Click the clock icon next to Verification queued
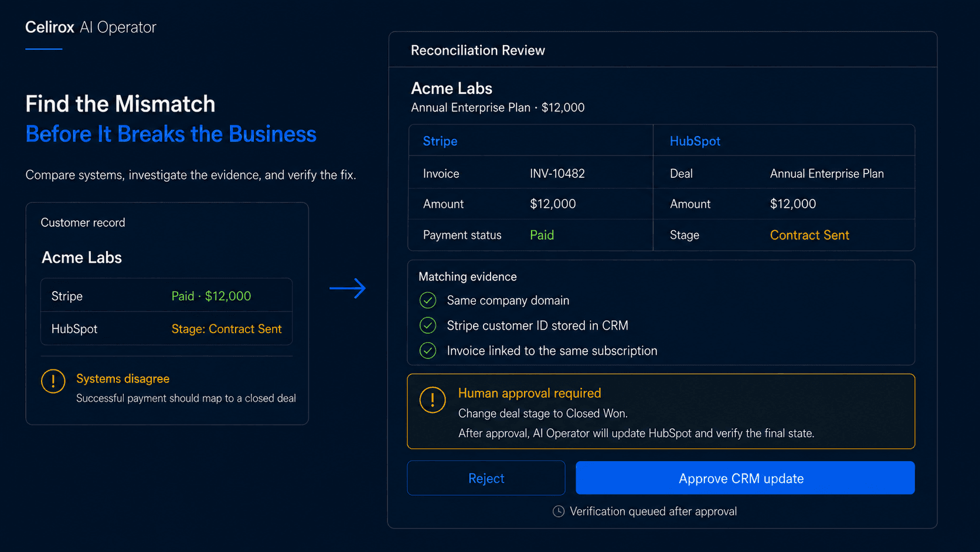Image resolution: width=980 pixels, height=552 pixels. pyautogui.click(x=559, y=512)
